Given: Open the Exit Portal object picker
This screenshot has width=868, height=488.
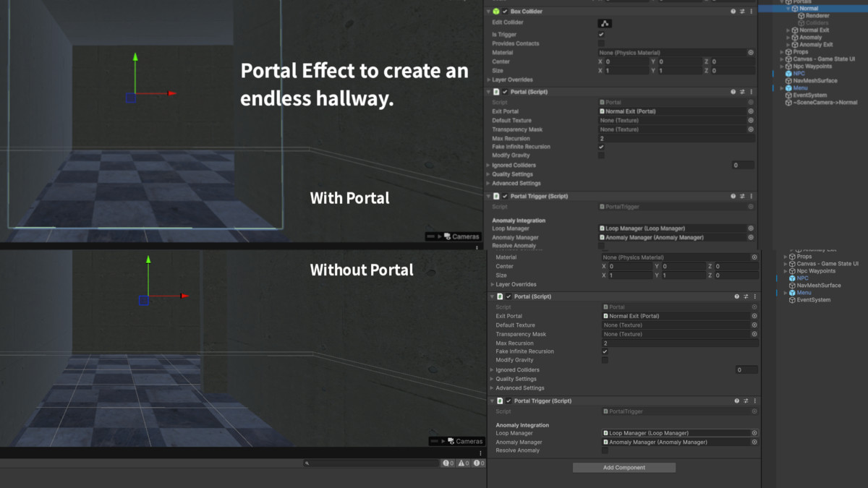Looking at the screenshot, I should pyautogui.click(x=750, y=111).
